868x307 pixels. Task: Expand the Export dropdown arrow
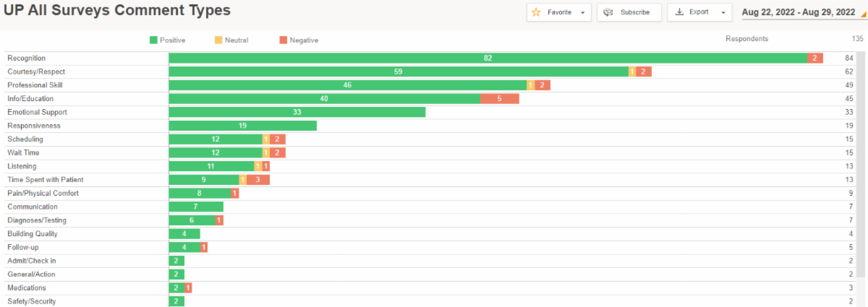coord(723,12)
